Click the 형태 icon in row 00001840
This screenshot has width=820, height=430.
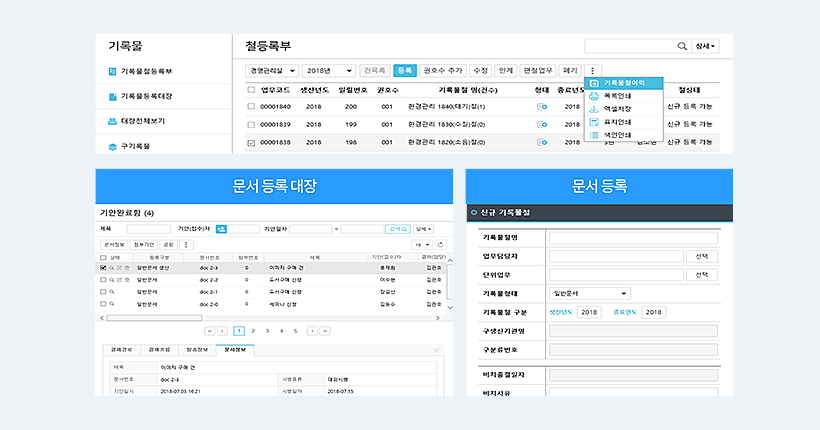(x=542, y=107)
